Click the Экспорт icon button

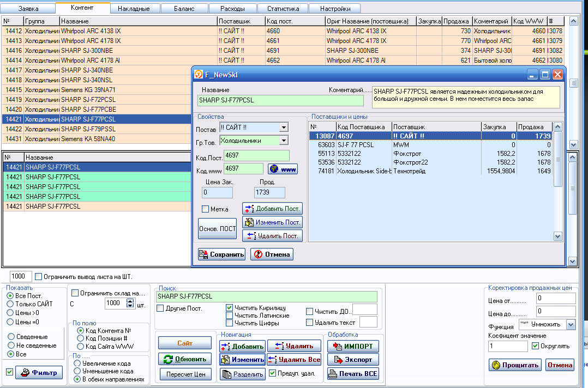point(353,360)
